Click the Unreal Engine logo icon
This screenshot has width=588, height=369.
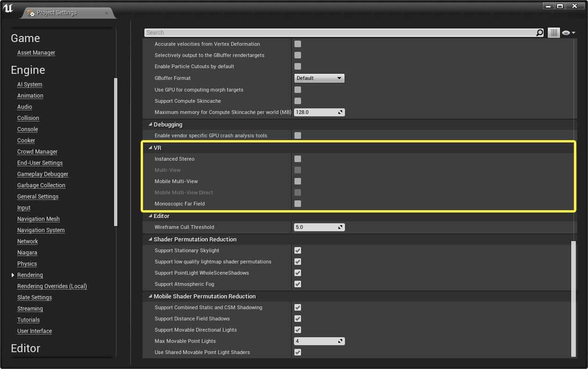(x=8, y=9)
